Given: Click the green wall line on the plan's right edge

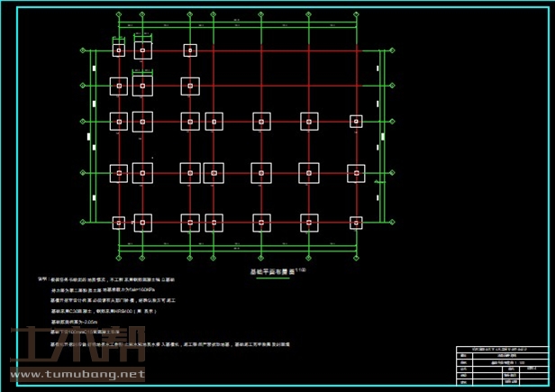Looking at the screenshot, I should (382, 135).
